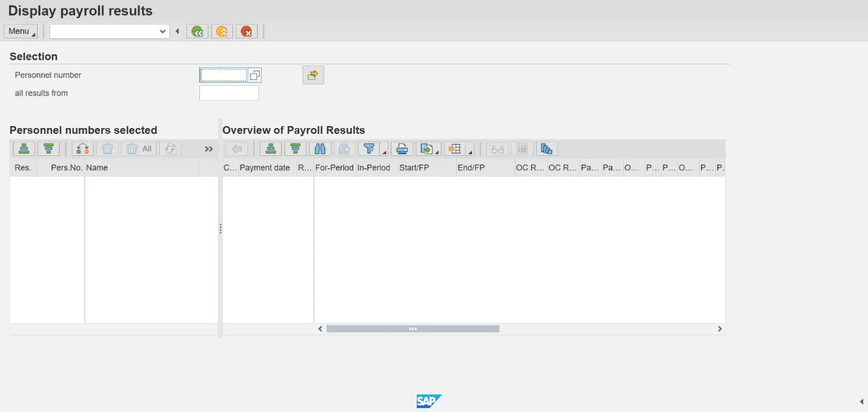Image resolution: width=868 pixels, height=412 pixels.
Task: Open the filter options dropdown arrow
Action: coord(384,149)
